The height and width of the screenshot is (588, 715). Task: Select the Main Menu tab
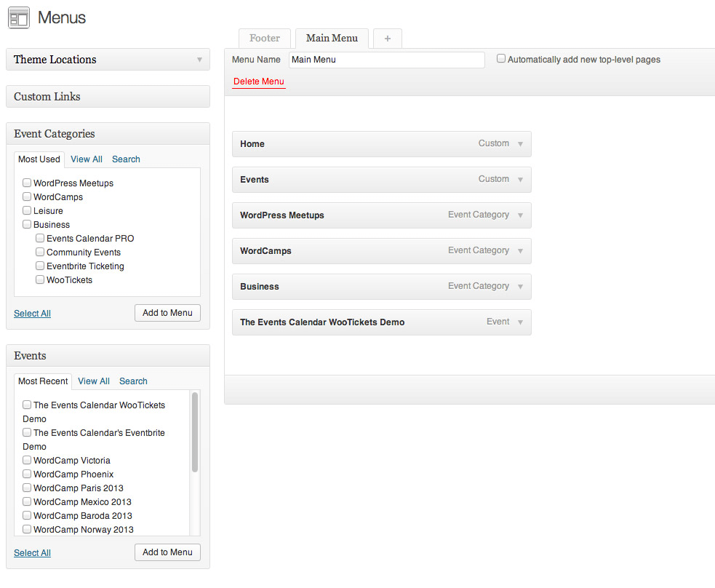(x=332, y=39)
